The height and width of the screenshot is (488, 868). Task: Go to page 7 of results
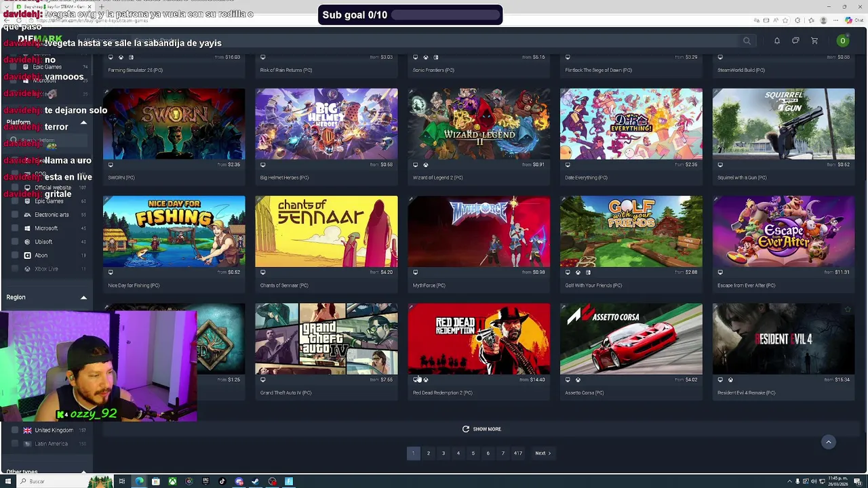point(503,453)
